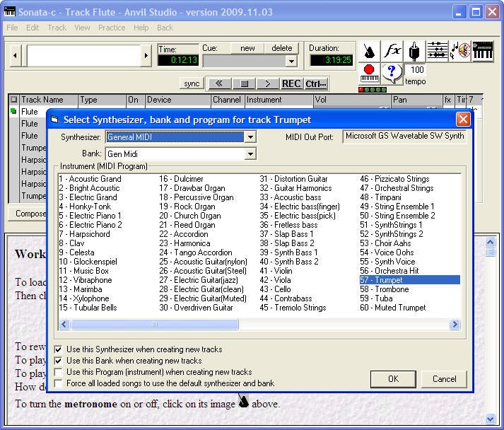Image resolution: width=504 pixels, height=430 pixels.
Task: Click the help pane scroll down arrow
Action: point(490,419)
